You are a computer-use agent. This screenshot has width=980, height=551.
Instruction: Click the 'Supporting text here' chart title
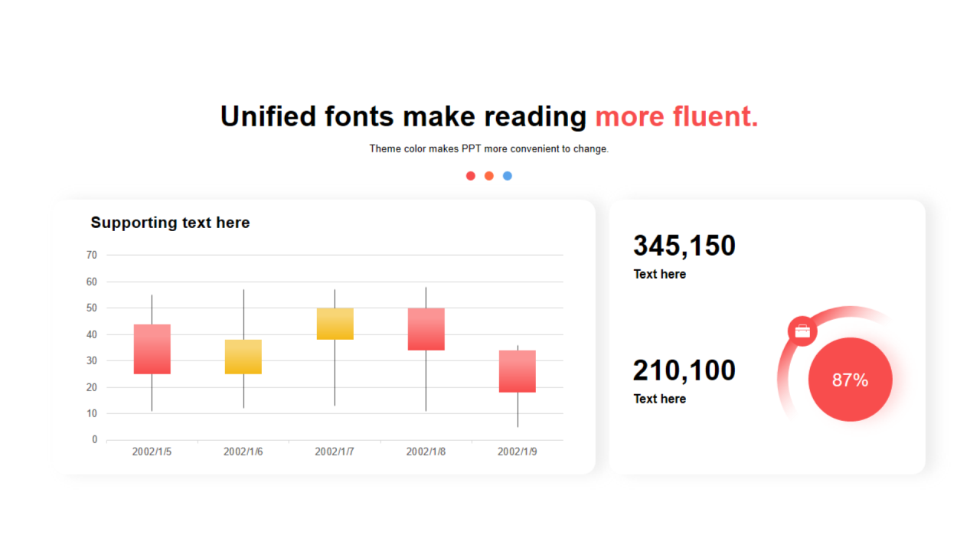pyautogui.click(x=170, y=223)
